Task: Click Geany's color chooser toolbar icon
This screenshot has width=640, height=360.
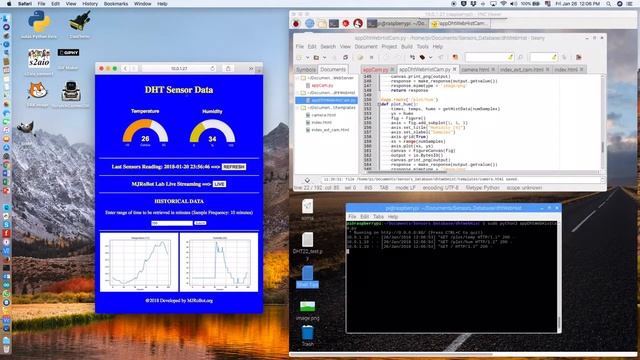Action: 455,58
